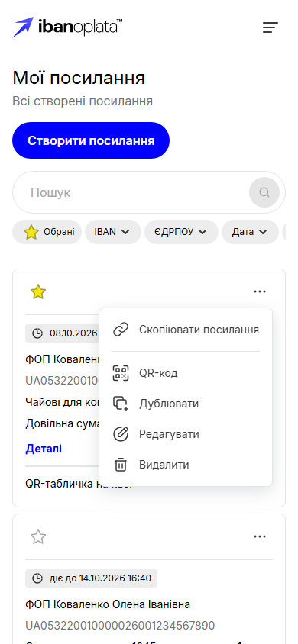Open the second card's three-dot menu

tap(260, 537)
